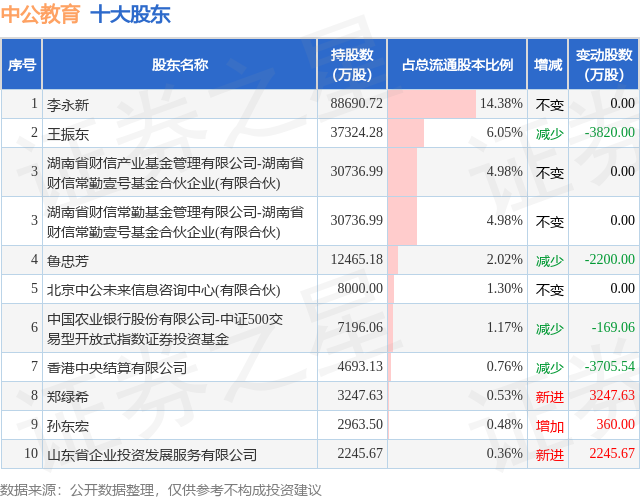The height and width of the screenshot is (499, 640).
Task: Select the 变动股数(万股) column header
Action: point(604,64)
